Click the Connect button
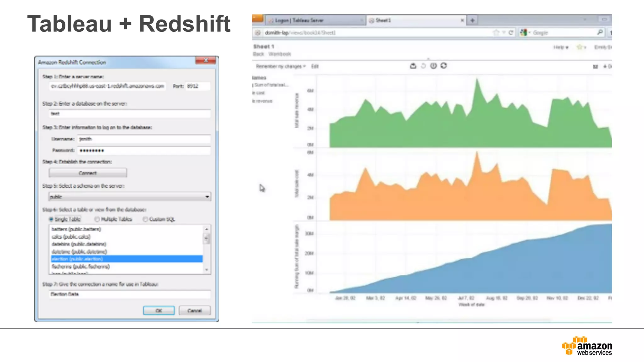Viewport: 644px width, 362px height. 88,173
